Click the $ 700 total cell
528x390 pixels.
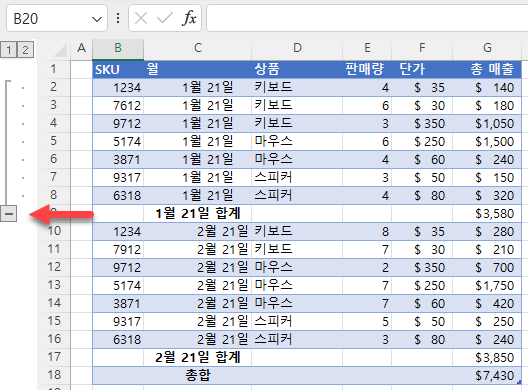click(x=487, y=267)
